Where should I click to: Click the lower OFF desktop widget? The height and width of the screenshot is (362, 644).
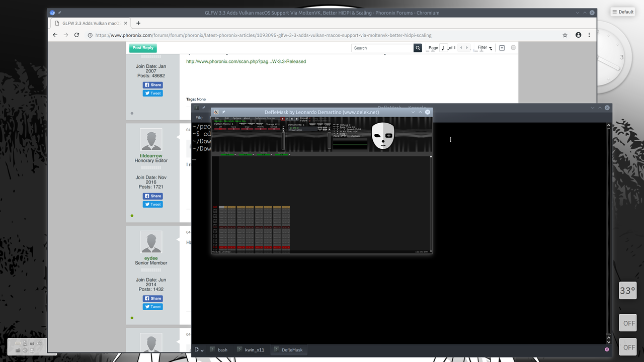627,347
